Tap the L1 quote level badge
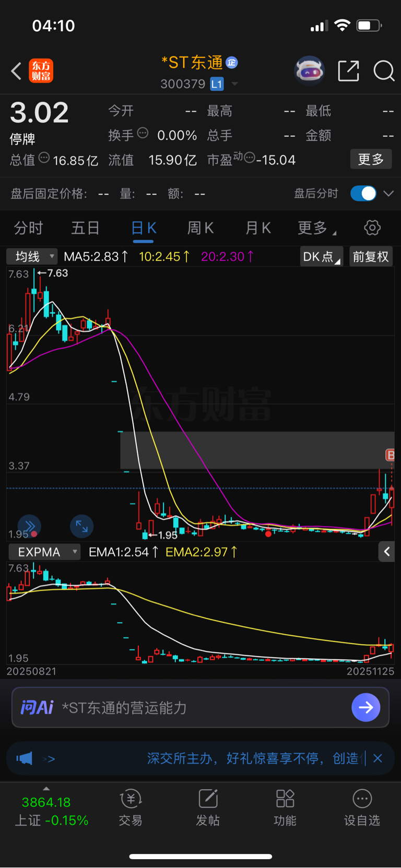This screenshot has width=401, height=868. (217, 84)
